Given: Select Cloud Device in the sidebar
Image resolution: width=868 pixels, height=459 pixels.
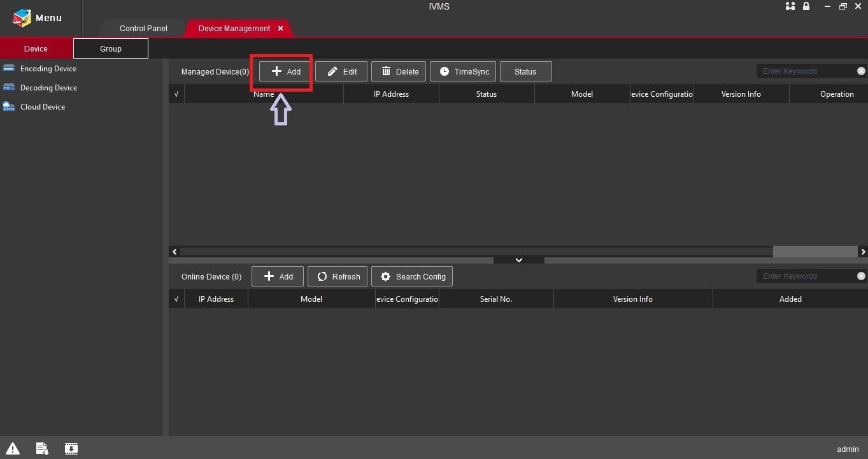Looking at the screenshot, I should [x=41, y=106].
